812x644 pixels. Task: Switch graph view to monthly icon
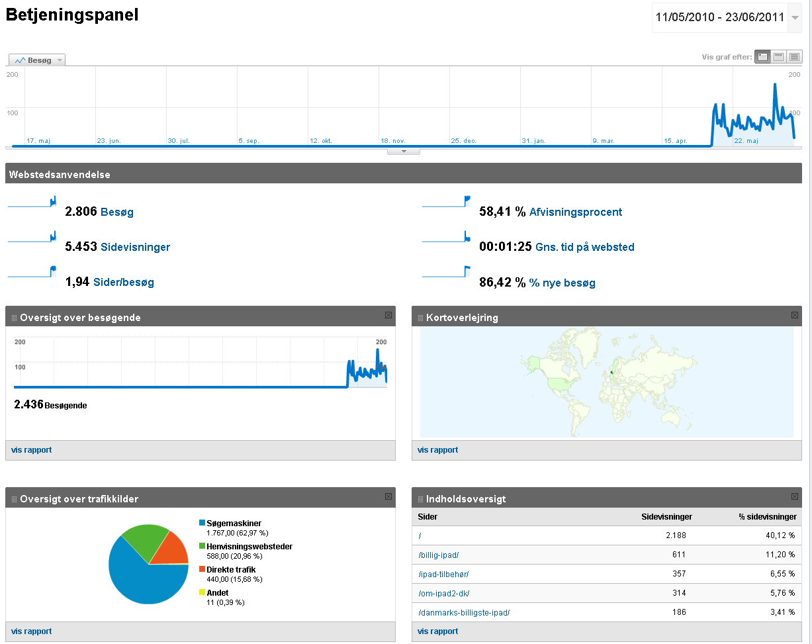(794, 57)
